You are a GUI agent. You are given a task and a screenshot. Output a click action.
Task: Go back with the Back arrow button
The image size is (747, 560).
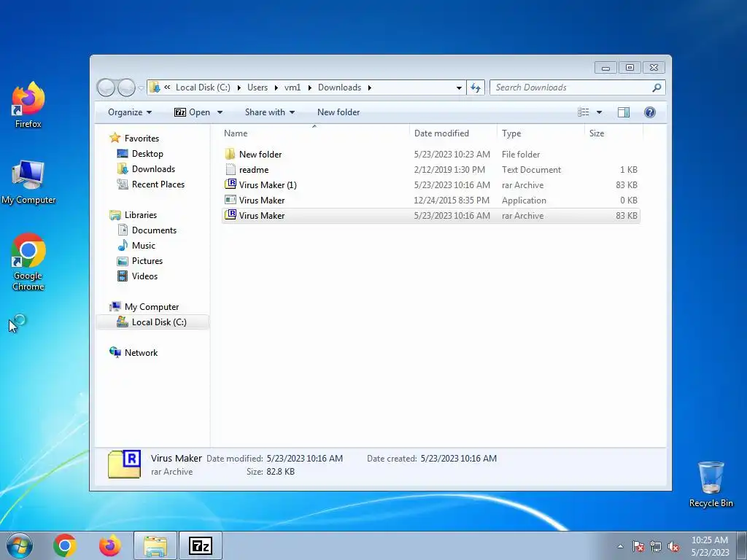tap(106, 87)
